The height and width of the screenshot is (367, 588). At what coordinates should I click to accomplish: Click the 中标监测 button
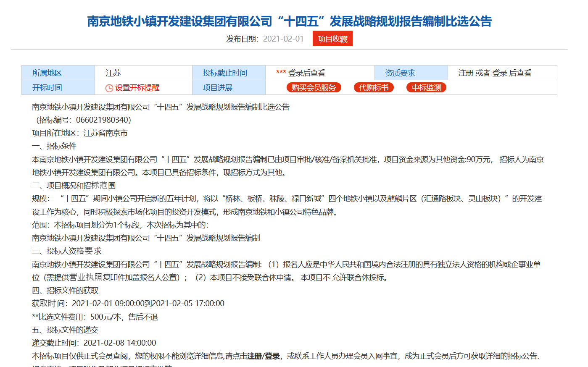[426, 87]
